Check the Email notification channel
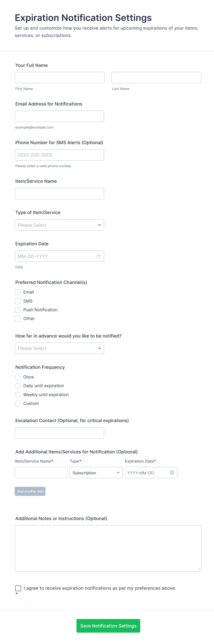The image size is (214, 644). (17, 292)
